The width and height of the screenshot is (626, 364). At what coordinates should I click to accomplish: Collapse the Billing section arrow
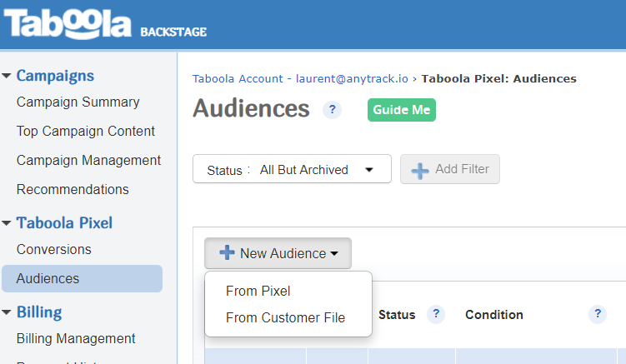coord(7,312)
